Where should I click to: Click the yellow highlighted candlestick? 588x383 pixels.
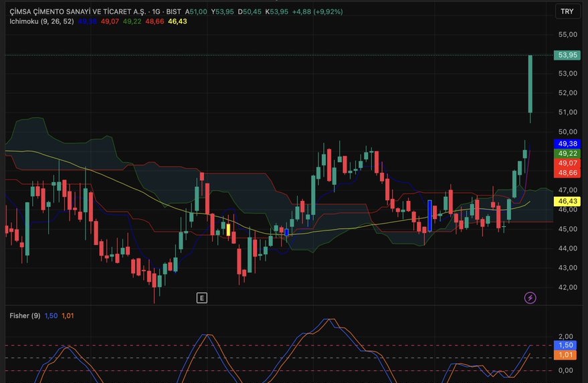click(228, 230)
